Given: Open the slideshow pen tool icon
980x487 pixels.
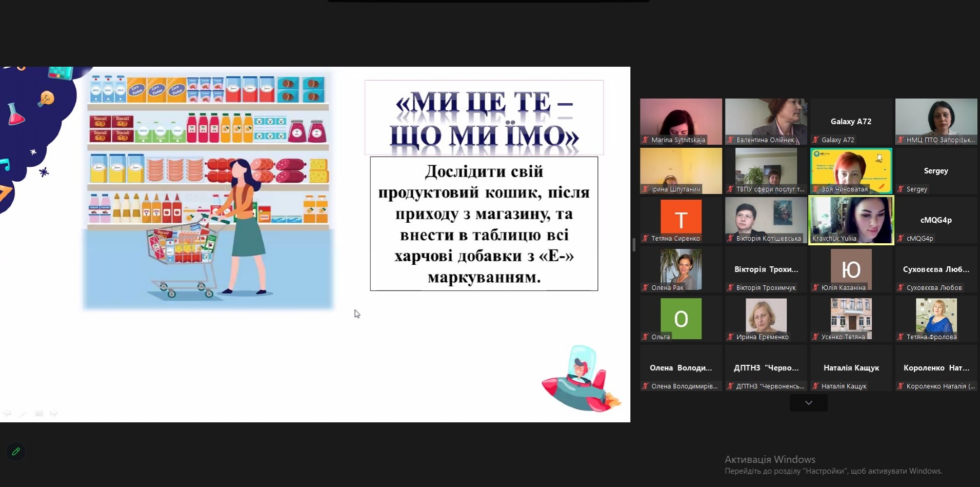Looking at the screenshot, I should 23,413.
